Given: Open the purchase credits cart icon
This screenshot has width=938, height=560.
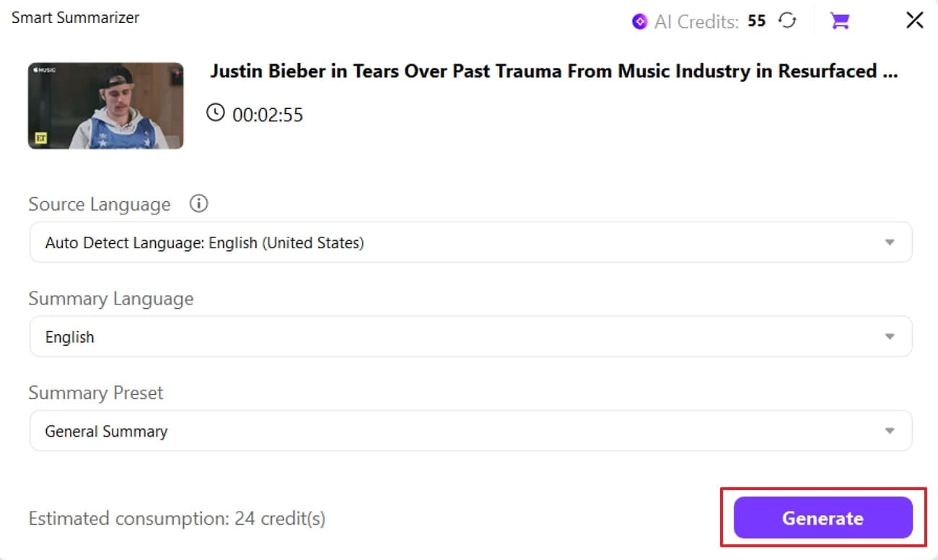Looking at the screenshot, I should pos(839,21).
